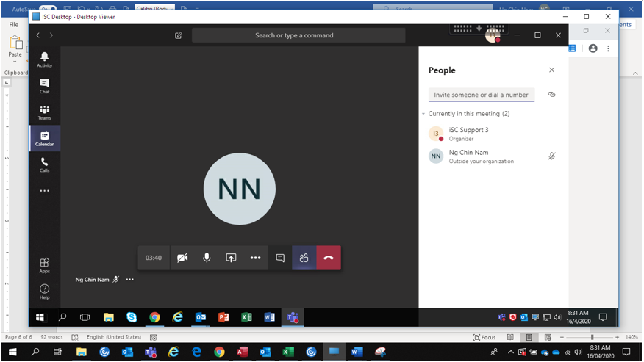Viewport: 644px width, 362px height.
Task: Hang up the call
Action: [329, 258]
